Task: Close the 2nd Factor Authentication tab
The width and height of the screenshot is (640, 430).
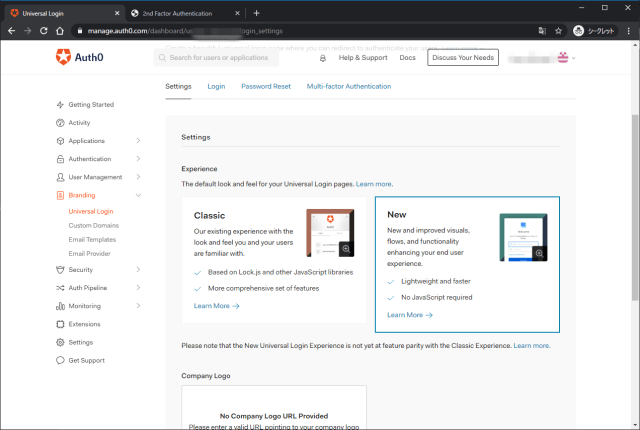Action: 238,13
